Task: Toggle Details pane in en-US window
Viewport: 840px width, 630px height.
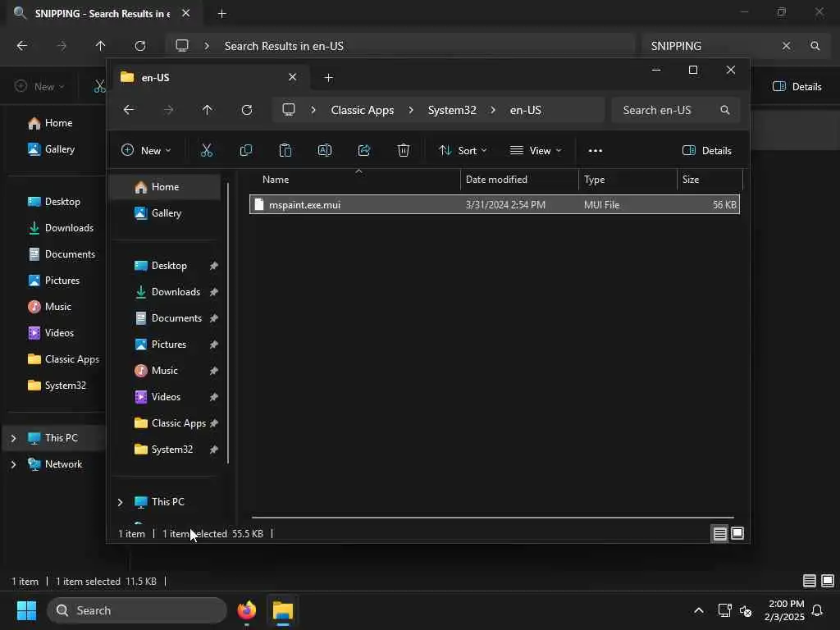Action: point(707,151)
